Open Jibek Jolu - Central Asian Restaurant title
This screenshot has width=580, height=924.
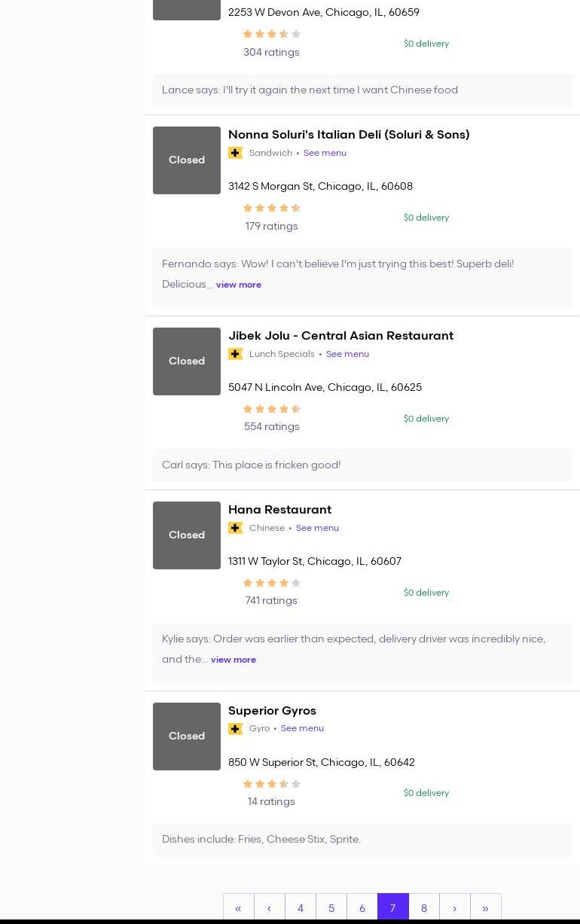click(x=340, y=336)
